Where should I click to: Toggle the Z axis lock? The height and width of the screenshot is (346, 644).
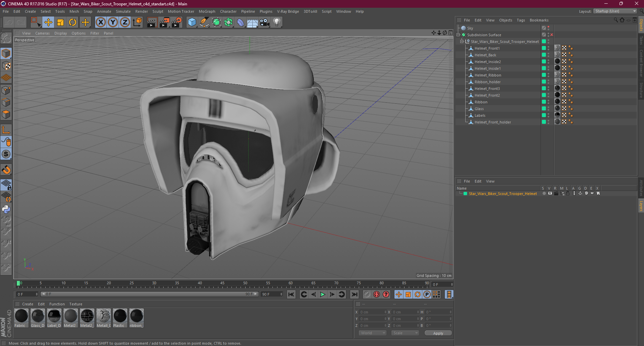pyautogui.click(x=125, y=22)
